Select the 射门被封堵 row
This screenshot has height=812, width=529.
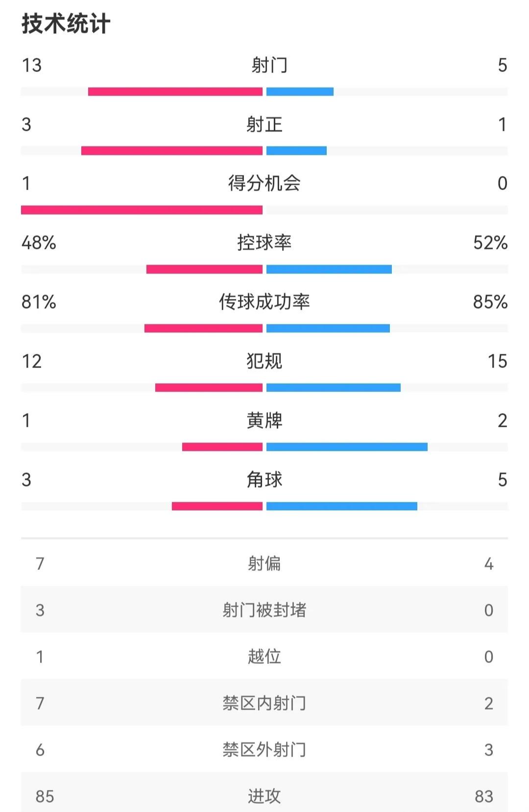264,610
